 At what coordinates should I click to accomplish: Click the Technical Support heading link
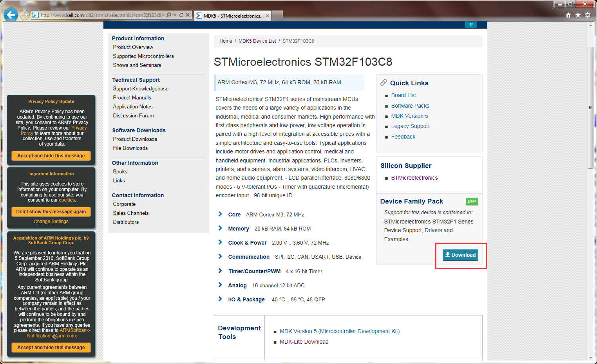(x=136, y=80)
